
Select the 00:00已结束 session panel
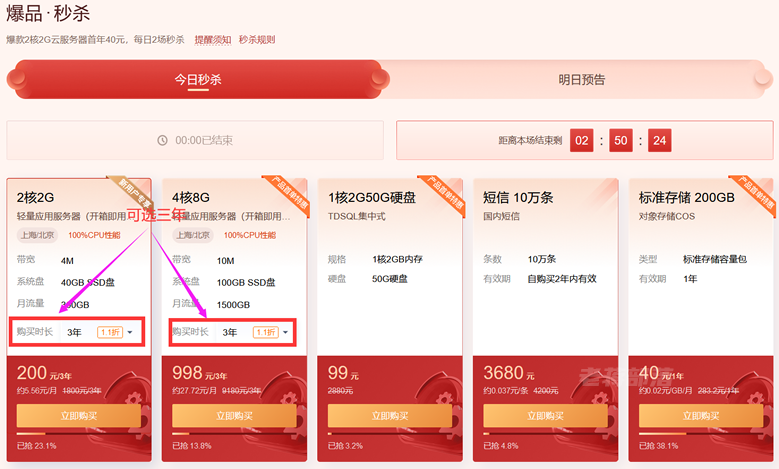(x=195, y=140)
